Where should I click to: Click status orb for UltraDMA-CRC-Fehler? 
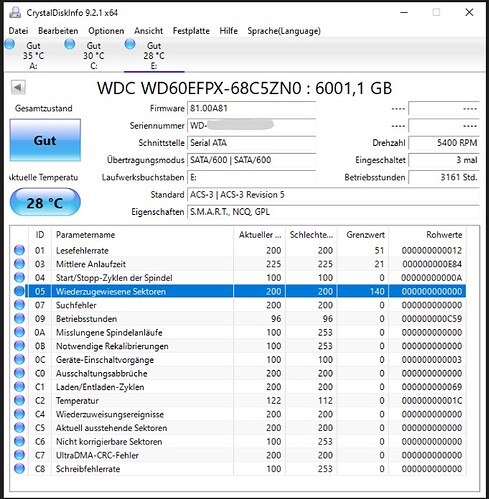19,455
